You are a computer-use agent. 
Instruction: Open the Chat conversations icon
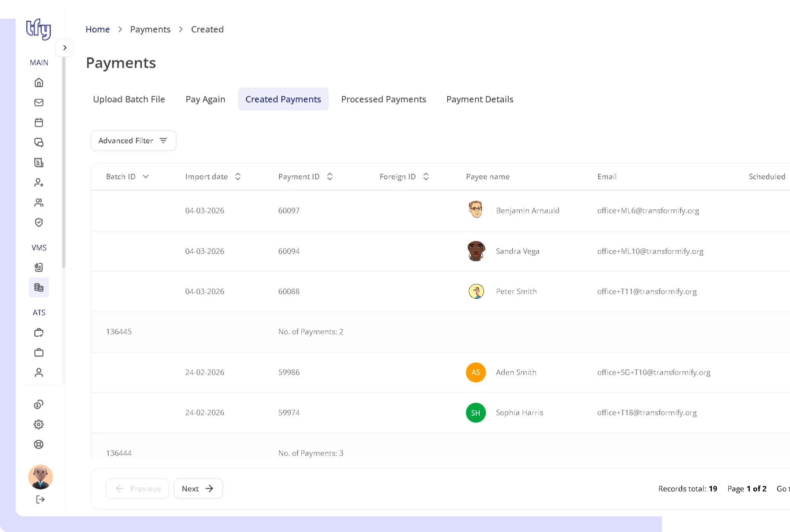[x=39, y=143]
